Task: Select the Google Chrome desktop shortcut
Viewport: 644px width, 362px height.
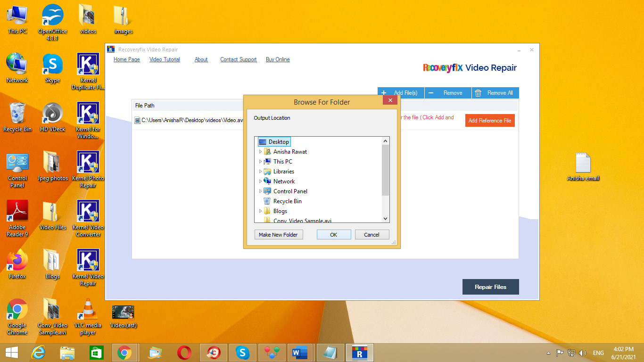Action: point(17,317)
